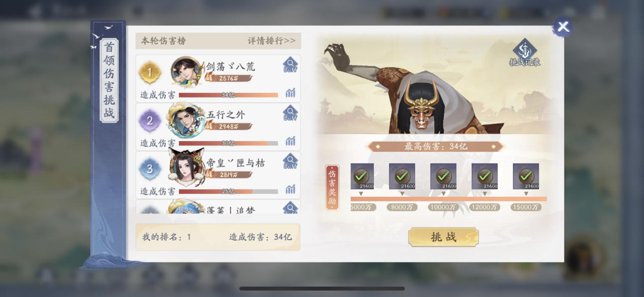This screenshot has width=644, height=297.
Task: View Buff of rank 1 player 剑荡八荒
Action: (x=290, y=65)
